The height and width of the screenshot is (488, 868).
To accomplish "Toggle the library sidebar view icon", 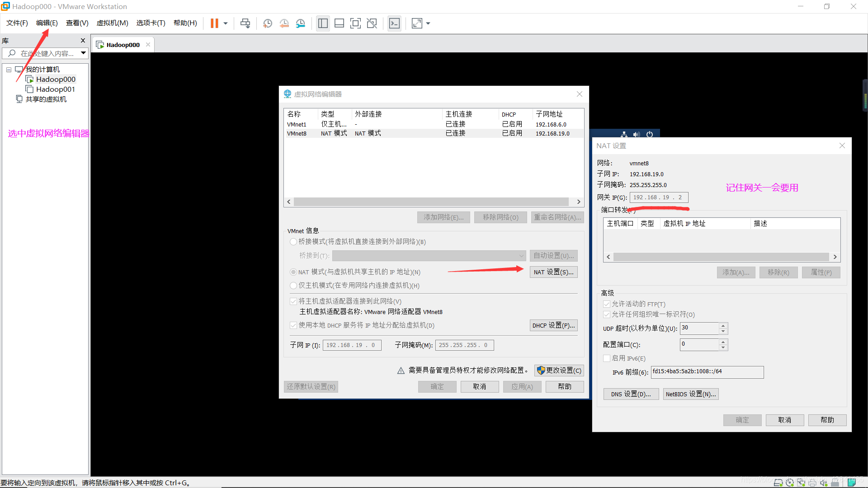I will coord(323,23).
